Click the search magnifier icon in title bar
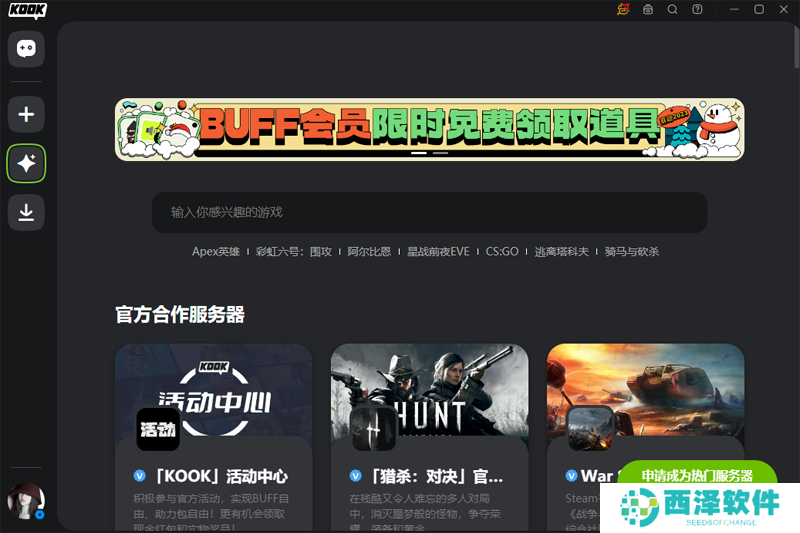Screen dimensions: 800x533 click(672, 9)
